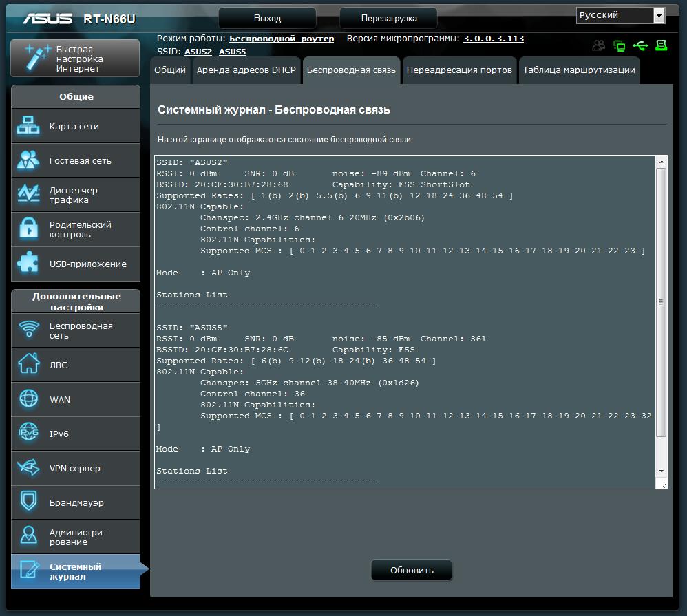Click the WAN globe icon

pos(29,399)
